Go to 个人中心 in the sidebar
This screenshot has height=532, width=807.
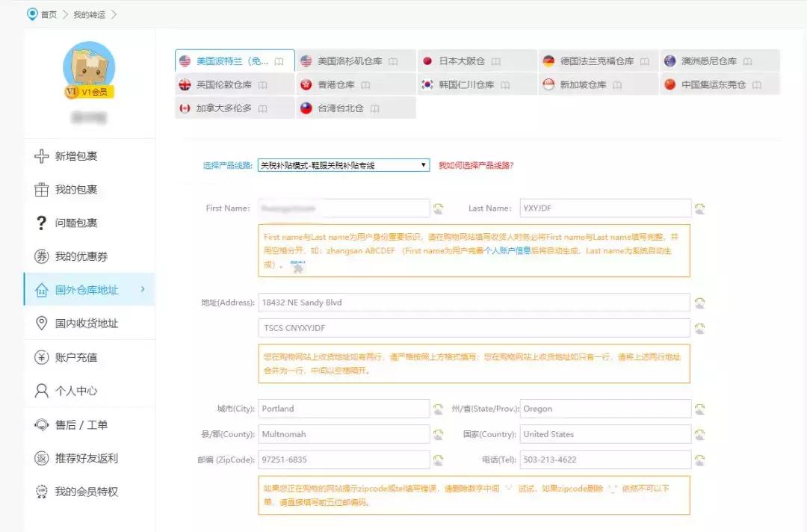72,390
